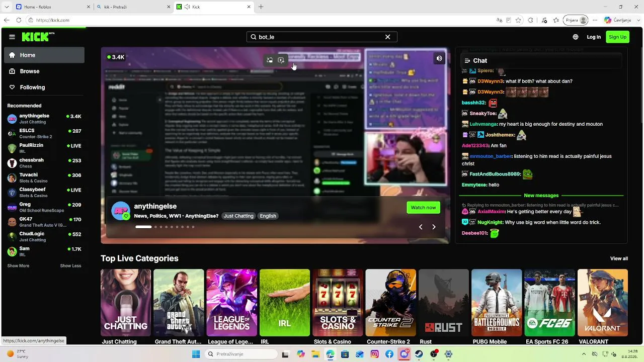Reload the current page
This screenshot has width=644, height=362.
pyautogui.click(x=19, y=20)
